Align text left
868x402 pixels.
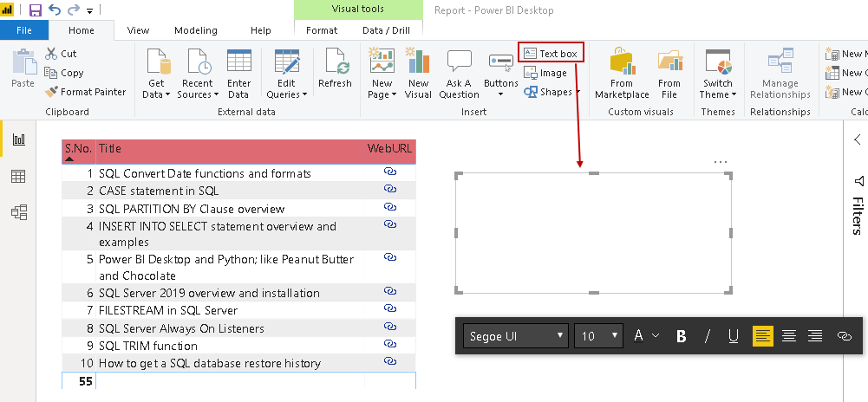point(763,335)
